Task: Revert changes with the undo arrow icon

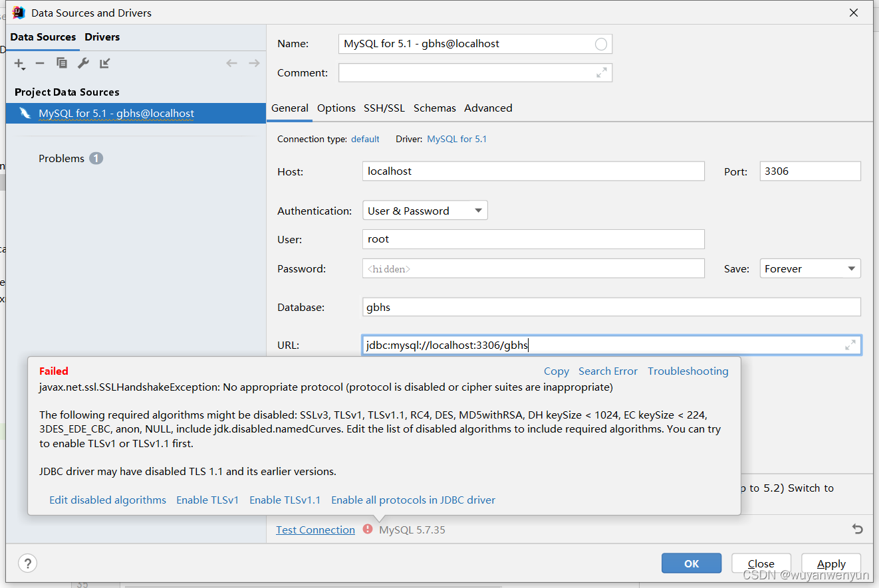Action: 858,529
